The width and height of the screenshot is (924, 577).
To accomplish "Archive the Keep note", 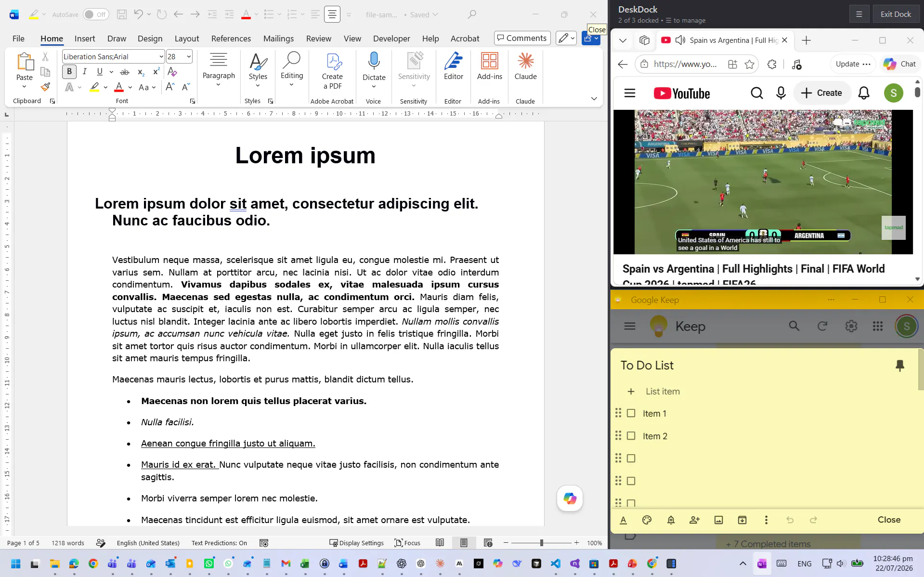I will [x=742, y=520].
